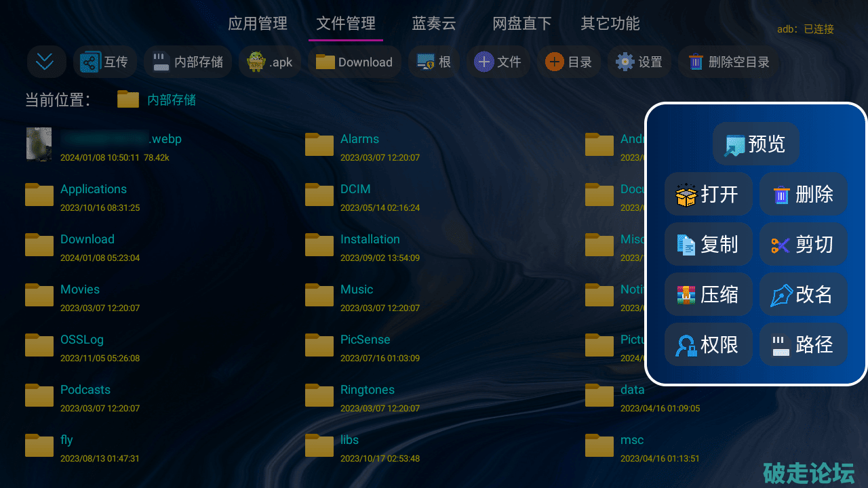
Task: Click 删除空目录 trash icon
Action: 696,62
